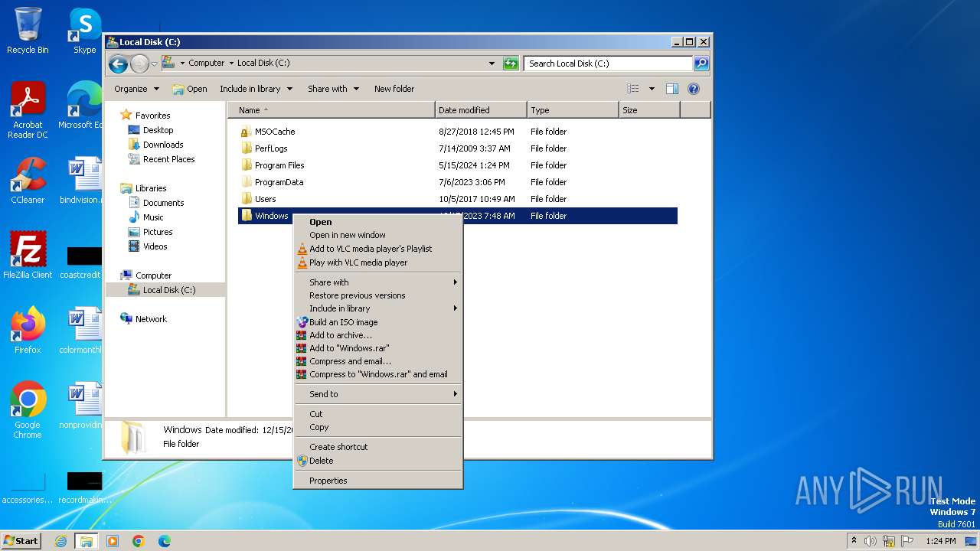Select Downloads under Favorites
Screen dimensions: 980x551
[163, 145]
